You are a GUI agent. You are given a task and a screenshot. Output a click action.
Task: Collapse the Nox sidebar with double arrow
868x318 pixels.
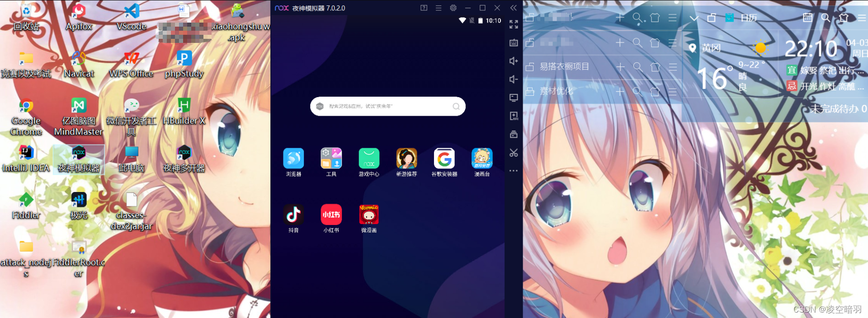pos(514,8)
